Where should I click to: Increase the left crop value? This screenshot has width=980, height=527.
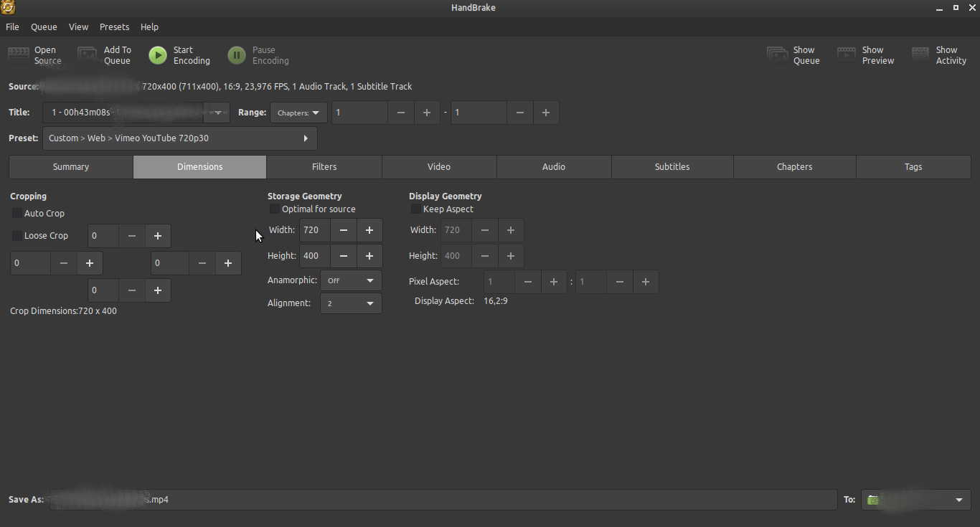click(90, 263)
